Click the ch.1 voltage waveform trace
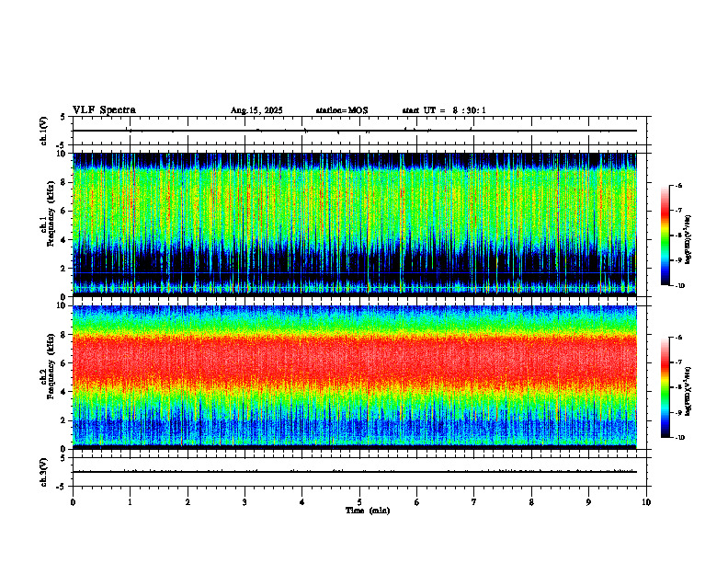Screen dimensions: 728x563 click(x=355, y=131)
